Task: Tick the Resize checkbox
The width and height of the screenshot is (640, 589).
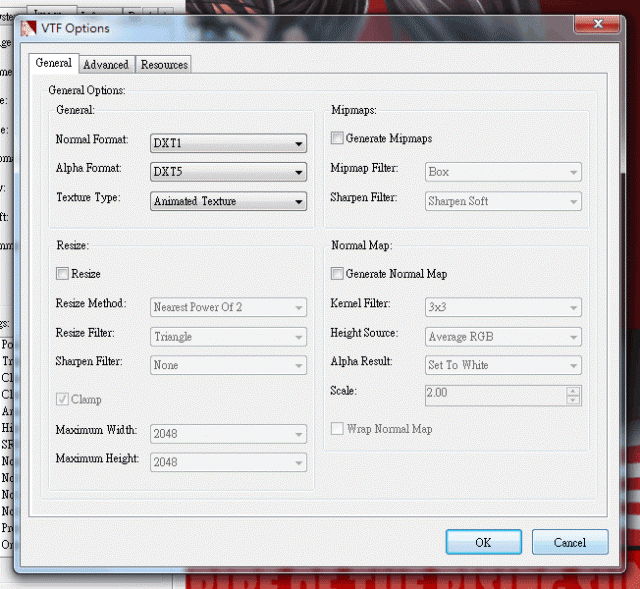Action: tap(62, 273)
